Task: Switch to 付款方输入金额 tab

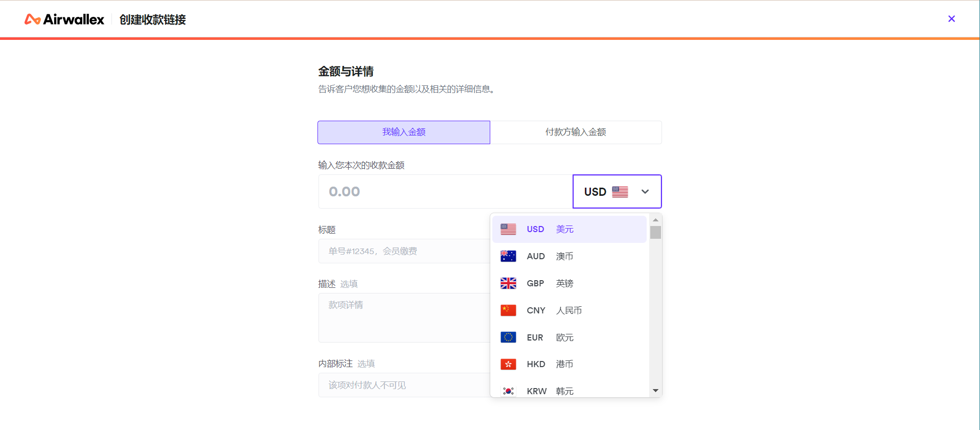Action: tap(575, 132)
